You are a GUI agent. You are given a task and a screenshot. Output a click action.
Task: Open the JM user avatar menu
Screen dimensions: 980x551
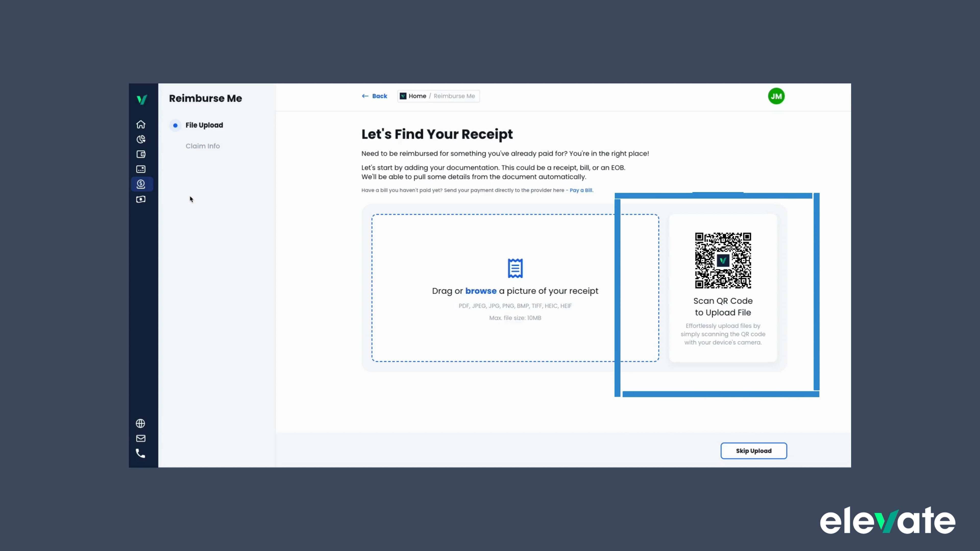point(776,96)
